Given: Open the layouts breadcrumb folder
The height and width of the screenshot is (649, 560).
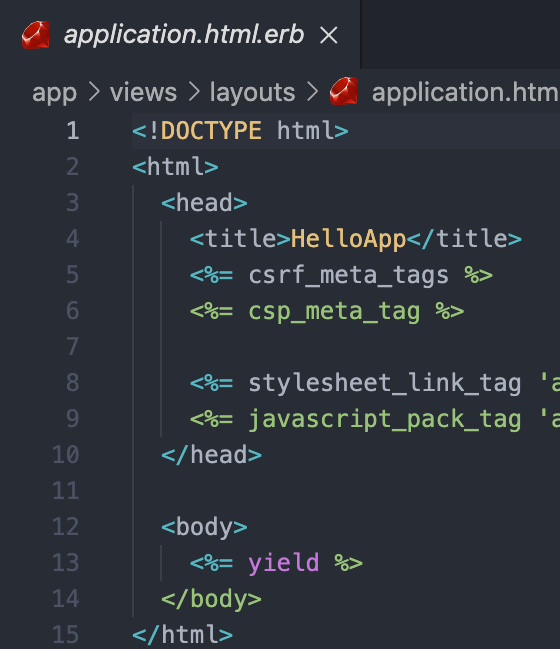Looking at the screenshot, I should 252,92.
